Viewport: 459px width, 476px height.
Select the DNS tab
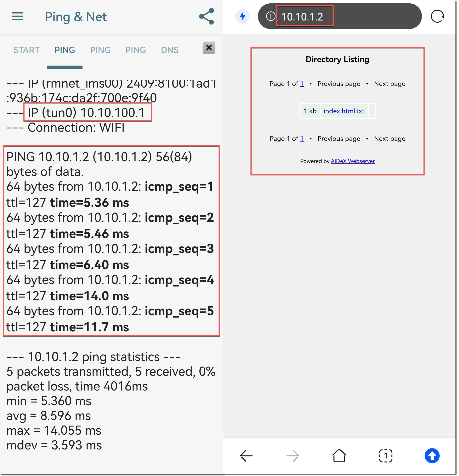point(170,50)
